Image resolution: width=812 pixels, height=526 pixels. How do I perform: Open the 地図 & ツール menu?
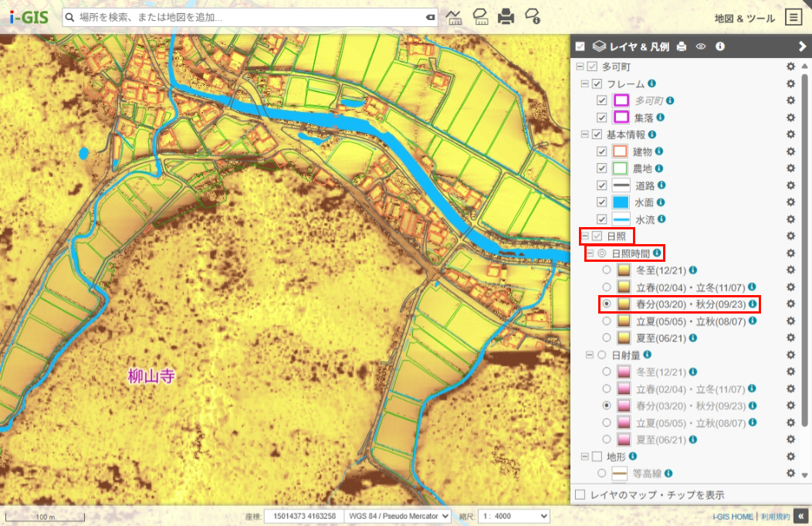(x=745, y=18)
